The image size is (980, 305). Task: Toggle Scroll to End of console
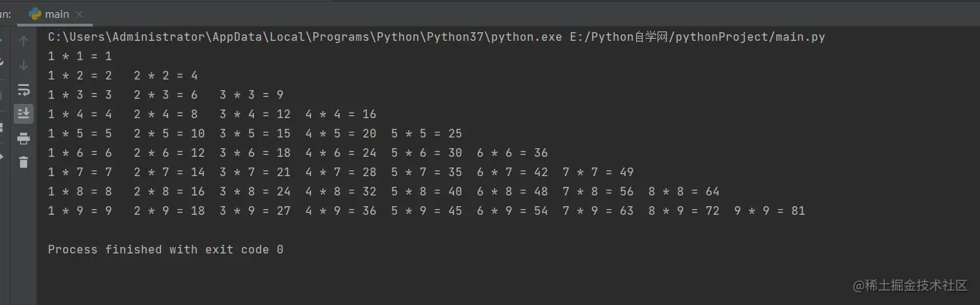pos(24,113)
